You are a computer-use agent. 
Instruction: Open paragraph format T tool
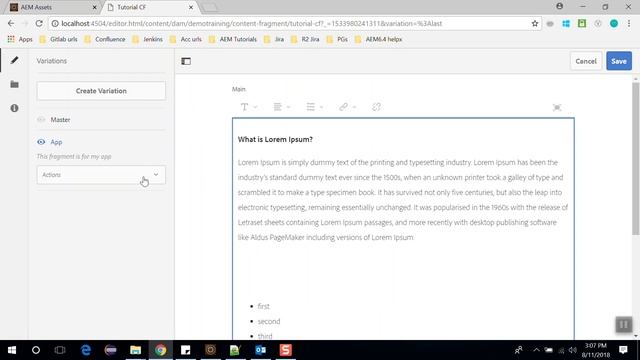(x=249, y=107)
